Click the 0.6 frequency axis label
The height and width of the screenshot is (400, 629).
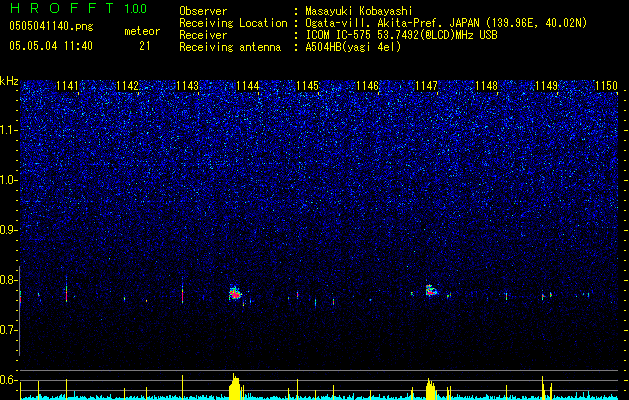[x=9, y=380]
